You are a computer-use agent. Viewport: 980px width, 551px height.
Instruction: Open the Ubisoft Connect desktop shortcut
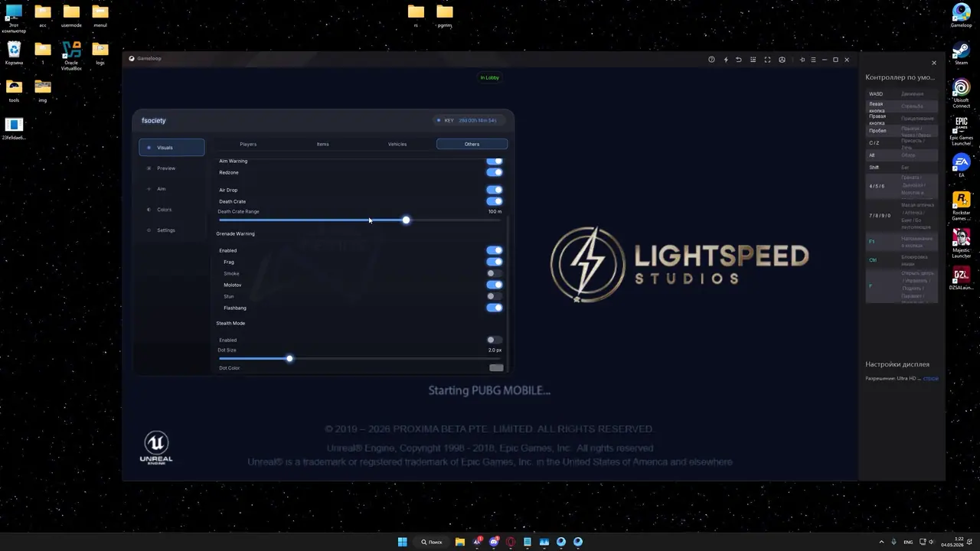[x=961, y=92]
